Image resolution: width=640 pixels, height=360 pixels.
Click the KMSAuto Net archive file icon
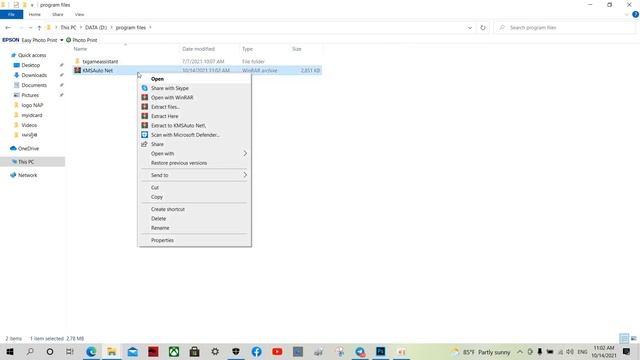click(x=78, y=70)
